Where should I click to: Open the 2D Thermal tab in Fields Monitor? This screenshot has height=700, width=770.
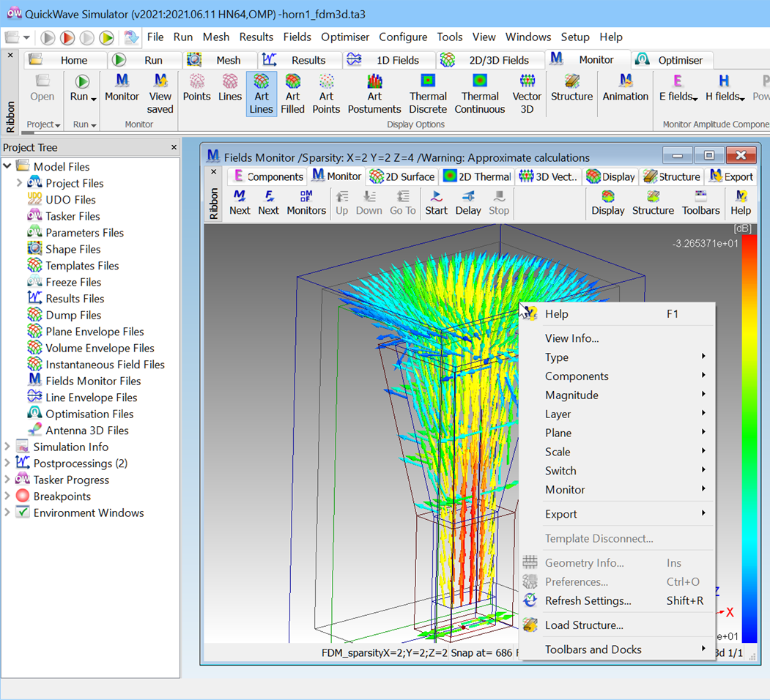478,176
